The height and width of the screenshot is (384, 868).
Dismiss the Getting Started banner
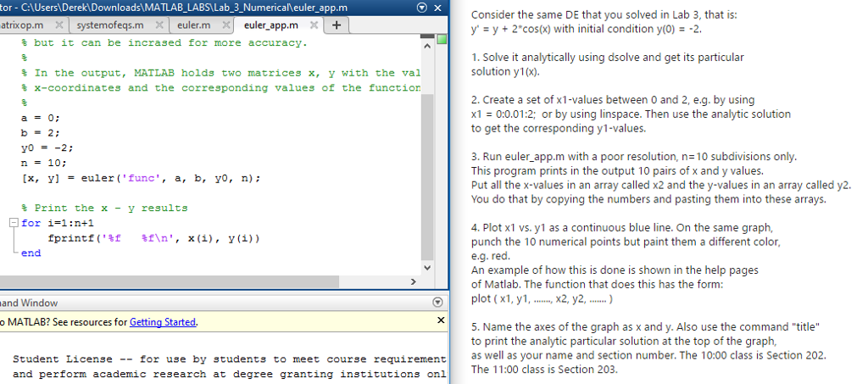click(439, 322)
